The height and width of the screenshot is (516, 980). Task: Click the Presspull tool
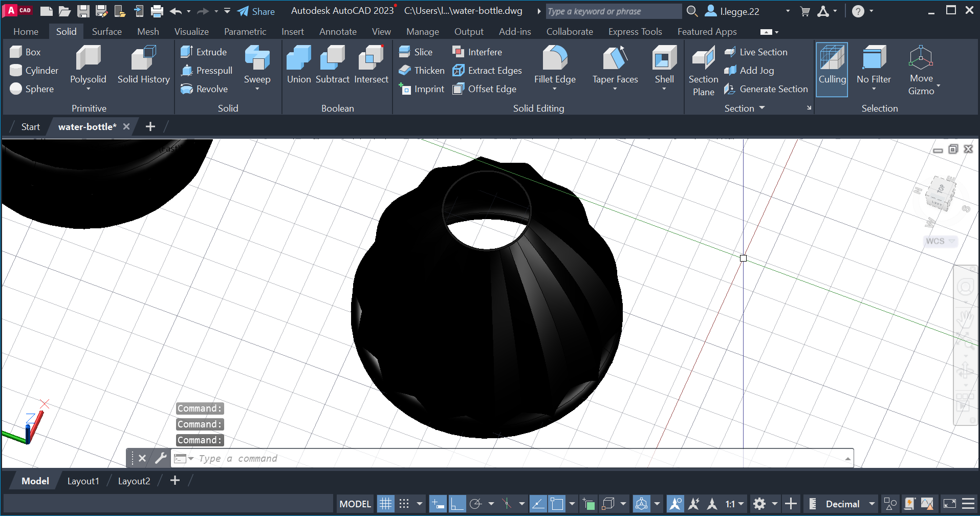[x=207, y=70]
